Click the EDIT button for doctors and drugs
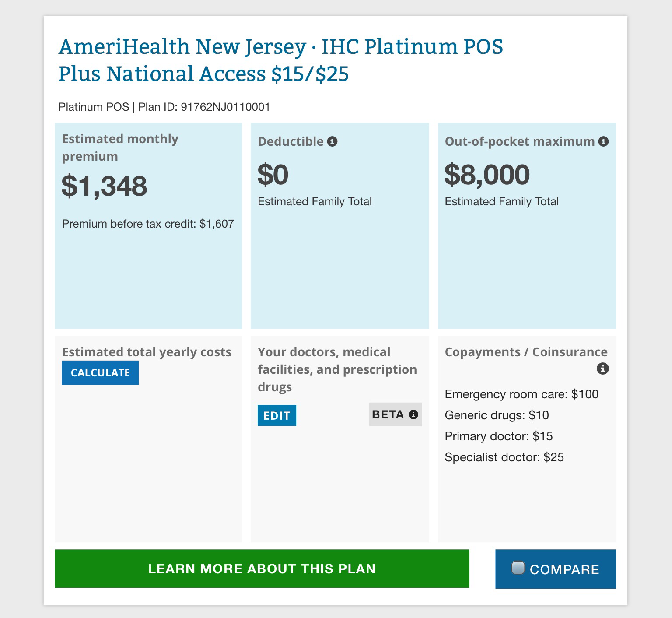The width and height of the screenshot is (672, 618). (x=276, y=415)
